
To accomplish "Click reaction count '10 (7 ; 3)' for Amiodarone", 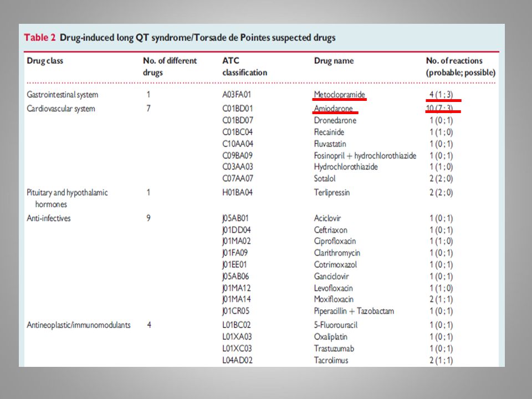I will pos(439,109).
